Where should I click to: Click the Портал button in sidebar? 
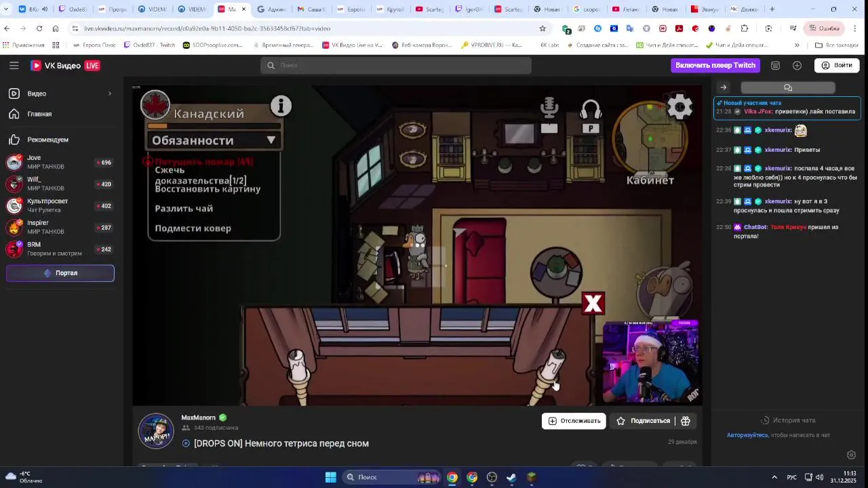click(60, 273)
